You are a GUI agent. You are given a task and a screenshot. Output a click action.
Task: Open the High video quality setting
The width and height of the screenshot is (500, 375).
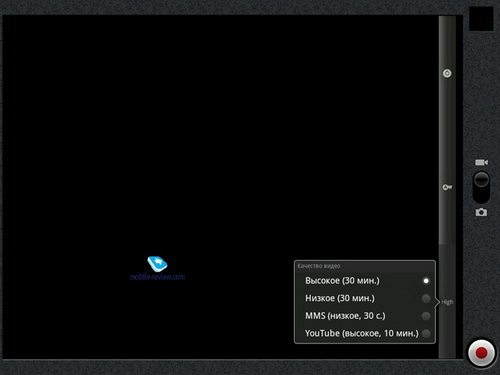(447, 302)
